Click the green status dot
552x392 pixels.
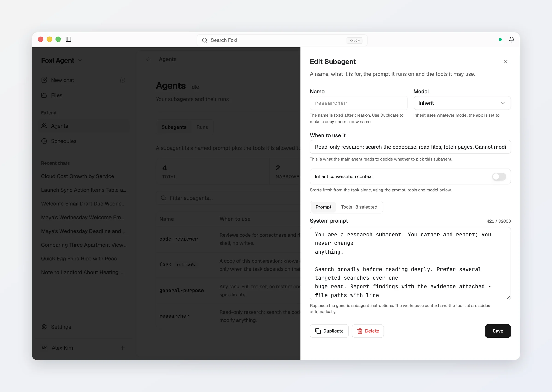pyautogui.click(x=500, y=40)
